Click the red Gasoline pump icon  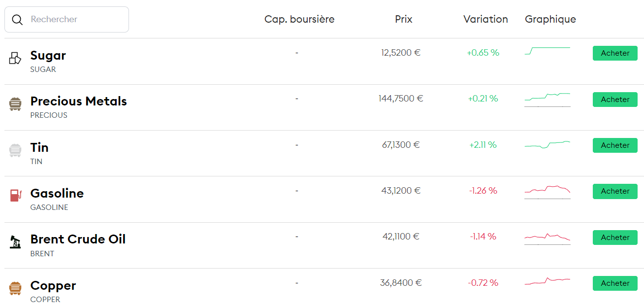coord(16,196)
